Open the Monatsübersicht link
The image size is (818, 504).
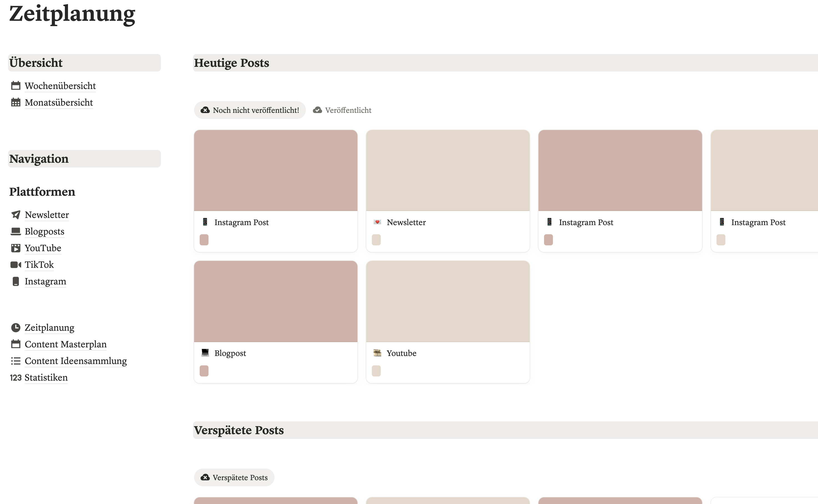pos(59,102)
